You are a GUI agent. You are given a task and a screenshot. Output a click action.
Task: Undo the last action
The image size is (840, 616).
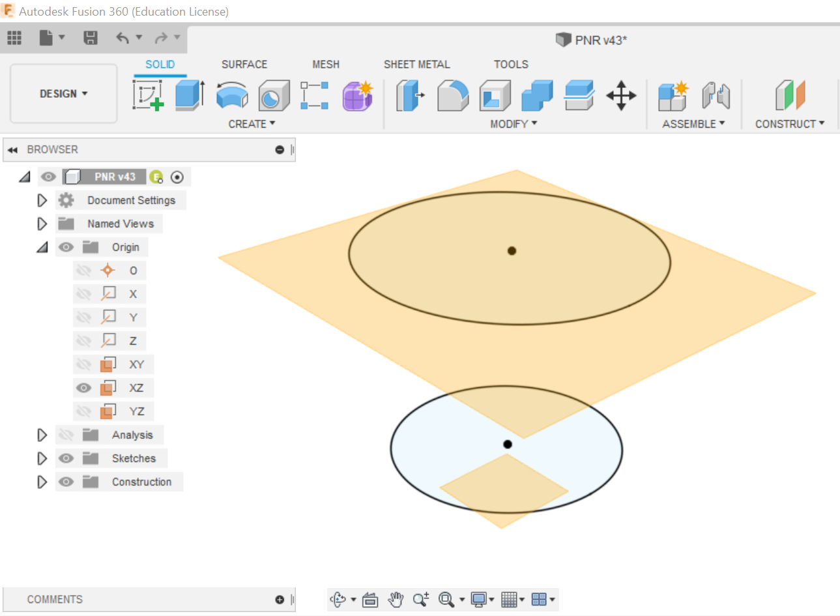(124, 37)
